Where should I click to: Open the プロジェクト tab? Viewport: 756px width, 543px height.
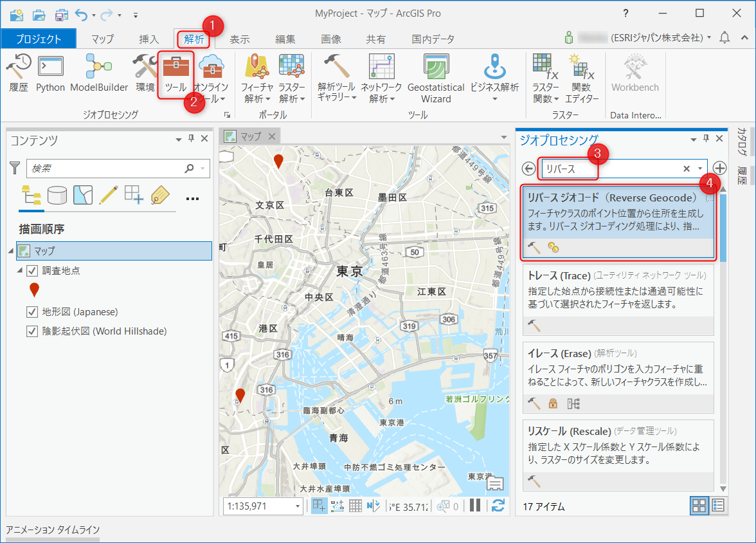(39, 39)
